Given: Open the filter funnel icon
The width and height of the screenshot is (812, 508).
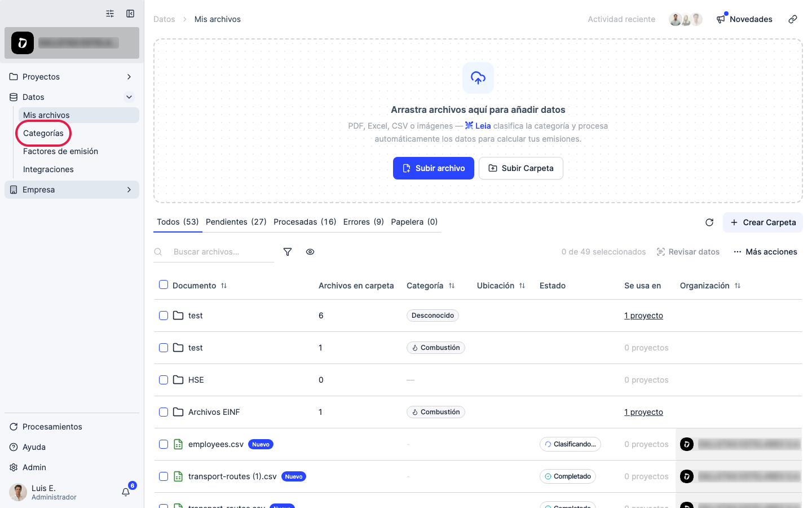Looking at the screenshot, I should point(288,252).
